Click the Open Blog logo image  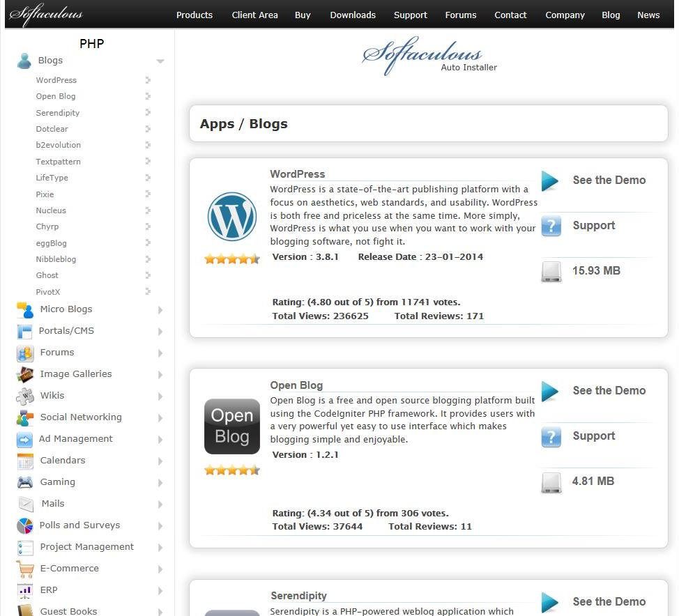[x=232, y=426]
